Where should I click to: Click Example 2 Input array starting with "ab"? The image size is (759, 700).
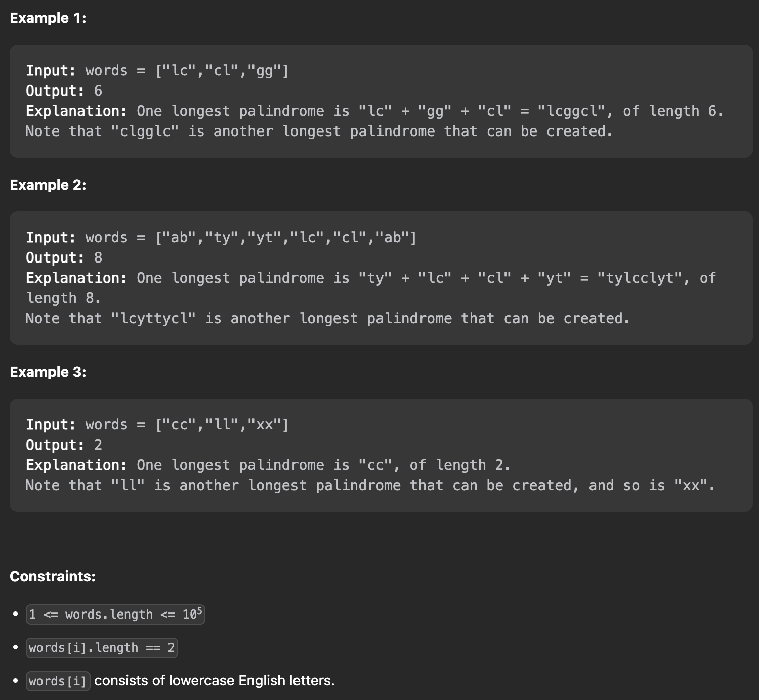(286, 238)
